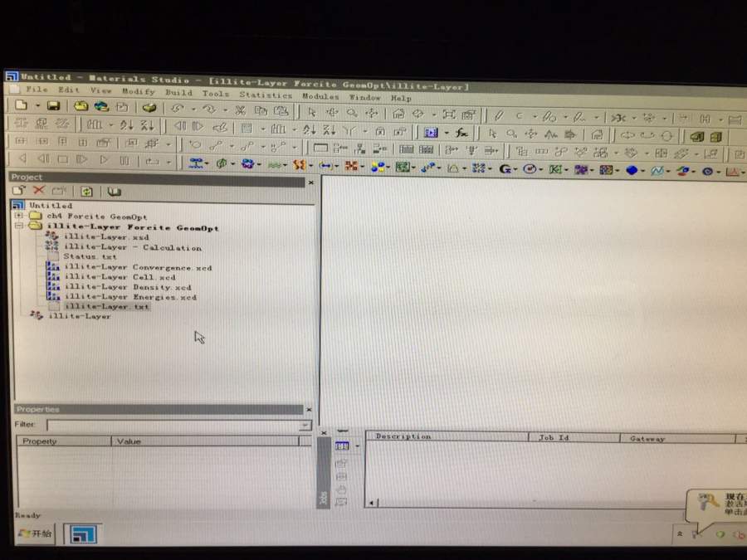Click the Undo arrow icon

(x=178, y=109)
